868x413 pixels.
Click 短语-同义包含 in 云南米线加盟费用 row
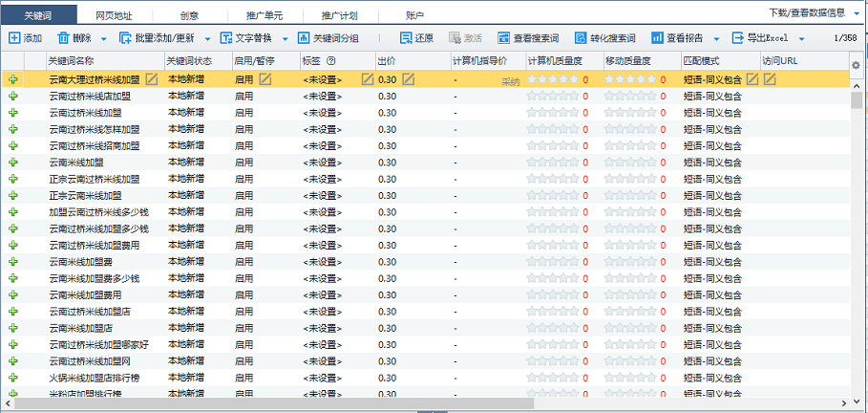[713, 294]
